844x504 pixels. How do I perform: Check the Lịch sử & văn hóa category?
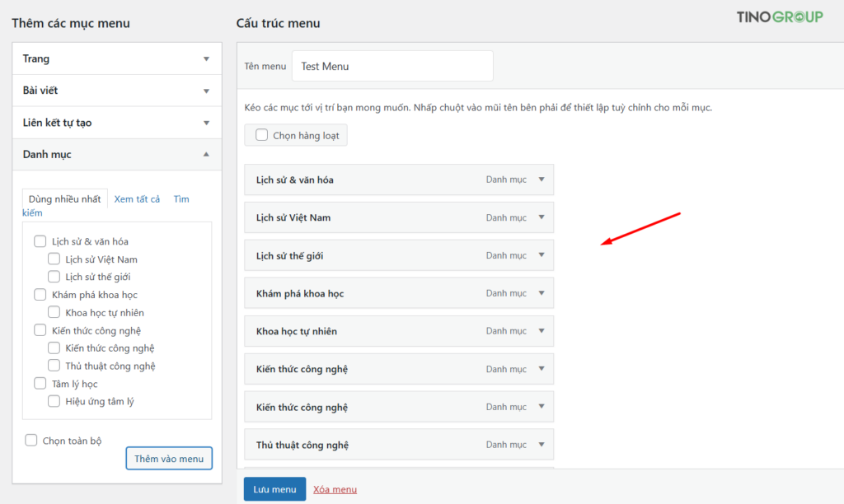coord(40,241)
